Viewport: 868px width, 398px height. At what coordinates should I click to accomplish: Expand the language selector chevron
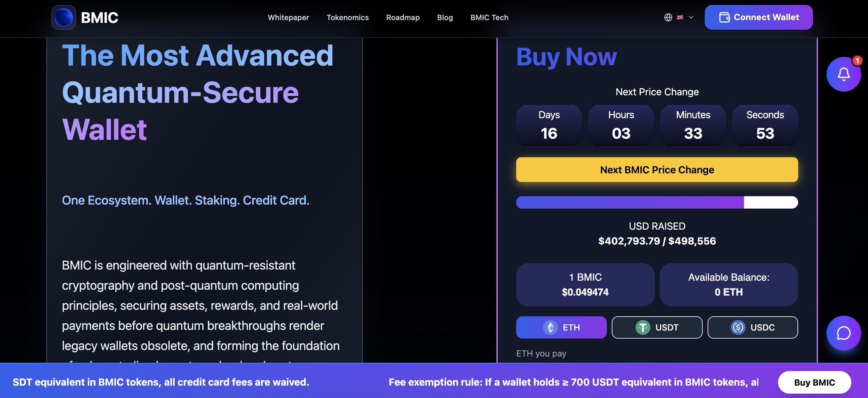click(691, 18)
